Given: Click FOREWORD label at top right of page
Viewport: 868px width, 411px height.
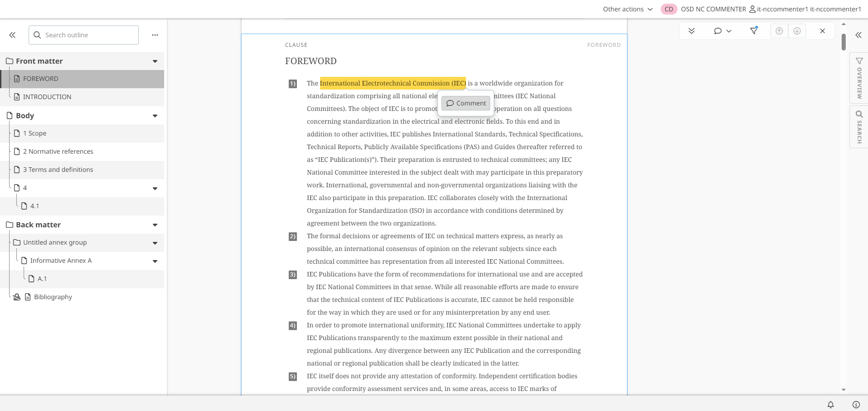Looking at the screenshot, I should (x=604, y=45).
